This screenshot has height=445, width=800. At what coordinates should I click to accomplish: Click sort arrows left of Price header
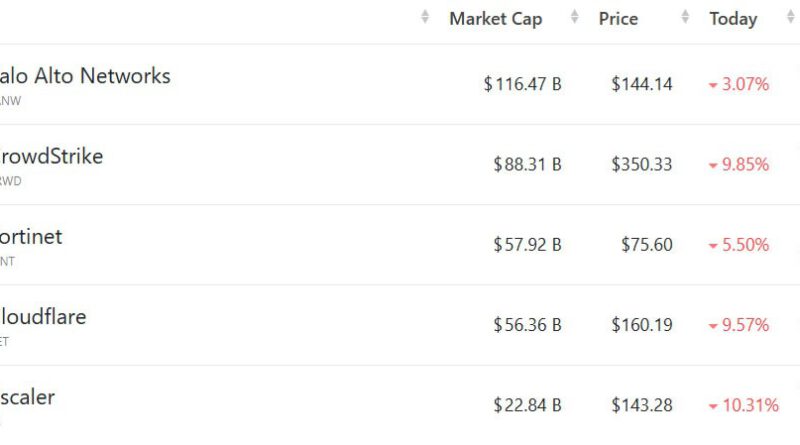pos(575,17)
